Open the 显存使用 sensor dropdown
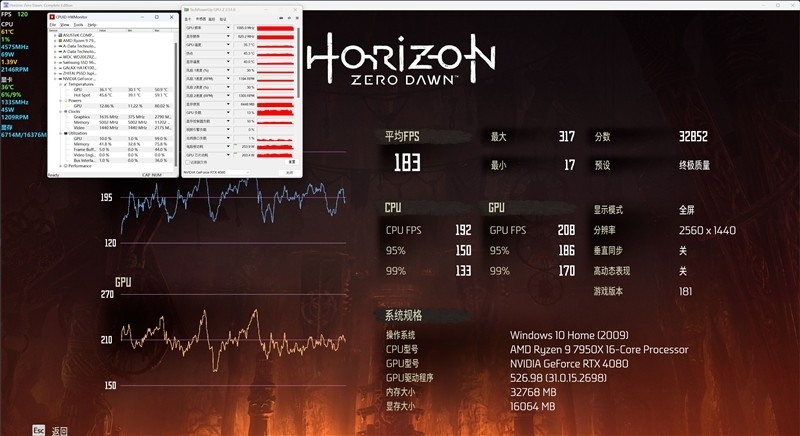The height and width of the screenshot is (436, 800). coord(228,104)
